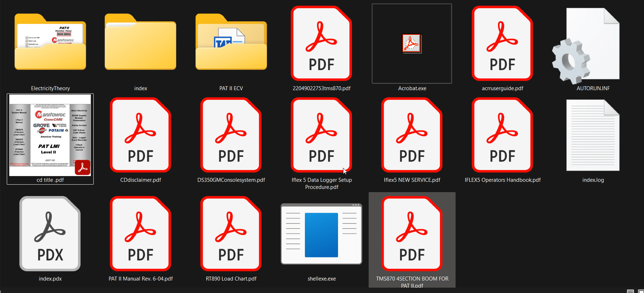Viewport: 644px width, 293px height.
Task: Click the "TMS870 4SECTION BOOM FOR PAT II.pdf" name
Action: (412, 282)
